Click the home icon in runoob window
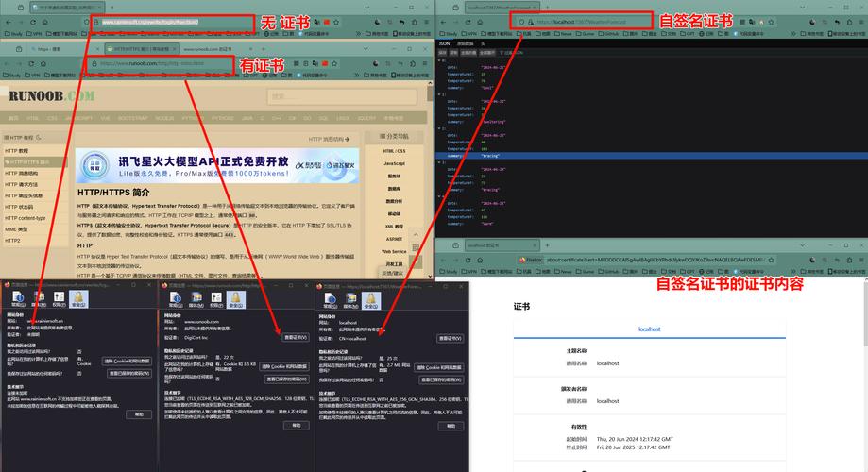The height and width of the screenshot is (472, 868). pyautogui.click(x=43, y=63)
